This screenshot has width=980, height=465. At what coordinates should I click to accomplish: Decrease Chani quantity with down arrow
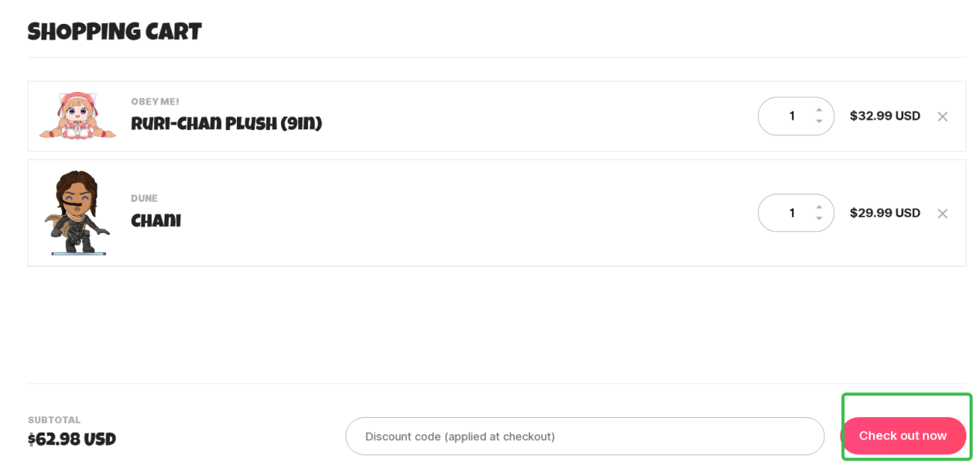coord(819,218)
